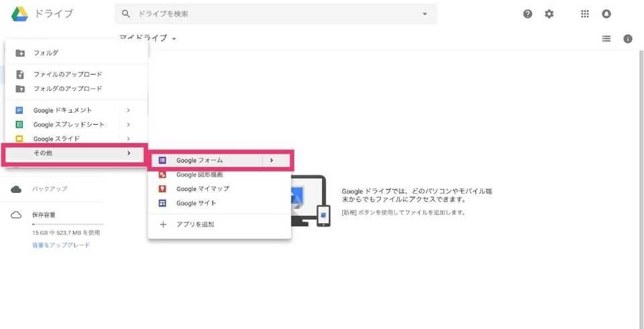
Task: Click the Google フォーム purple icon
Action: [x=162, y=160]
